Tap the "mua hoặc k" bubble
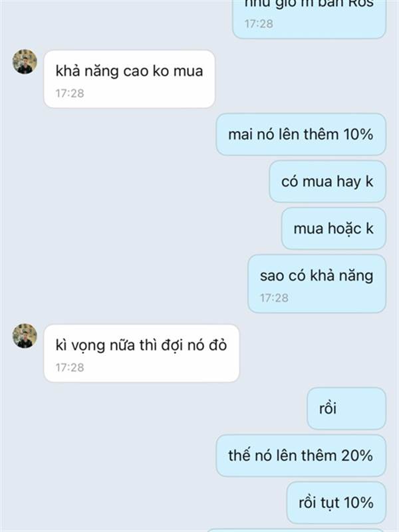 coord(334,229)
